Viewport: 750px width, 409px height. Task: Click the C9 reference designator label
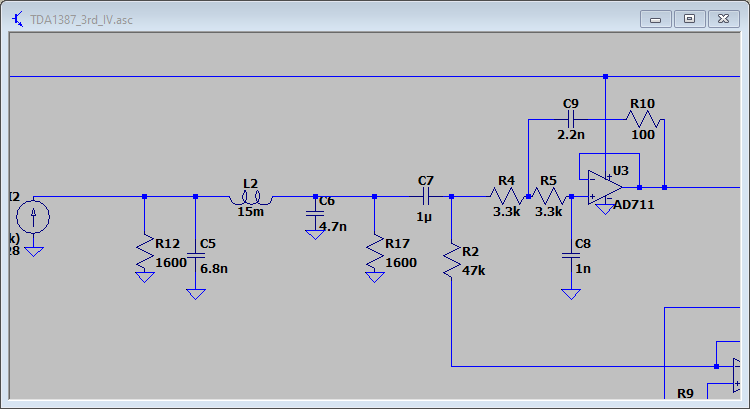571,104
